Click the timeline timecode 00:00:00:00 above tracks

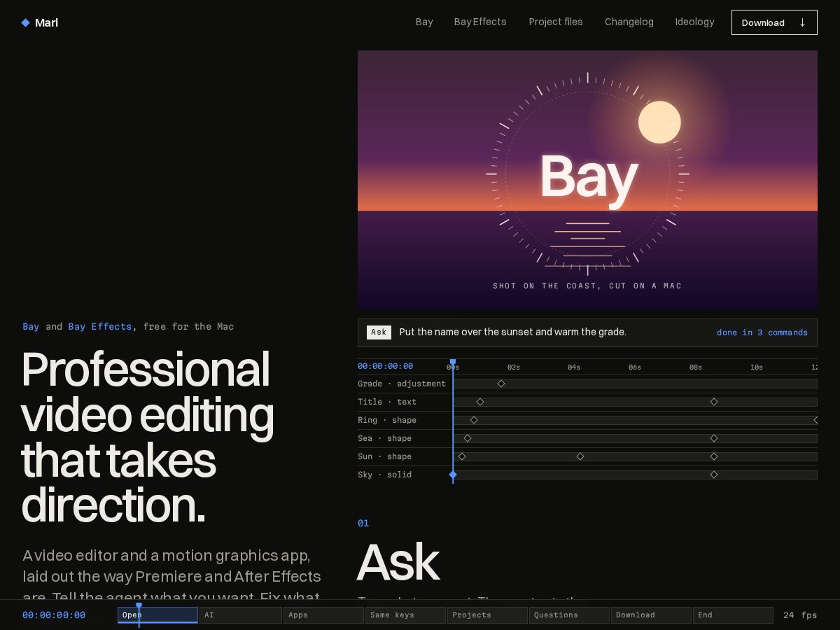385,366
